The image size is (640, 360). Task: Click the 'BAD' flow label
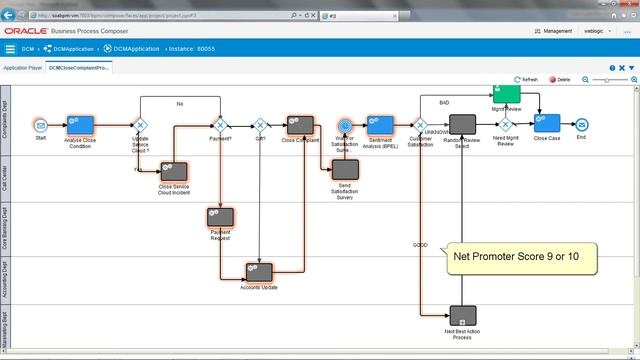pyautogui.click(x=444, y=102)
